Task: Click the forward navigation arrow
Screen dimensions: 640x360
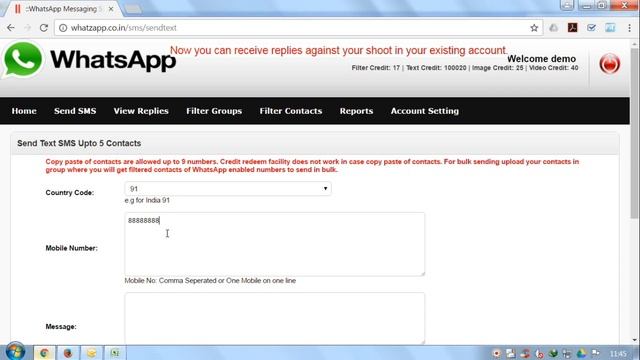Action: coord(27,28)
